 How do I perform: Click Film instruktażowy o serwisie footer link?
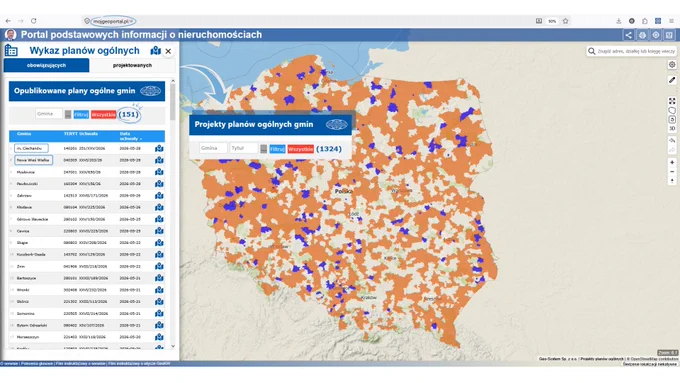pos(80,363)
